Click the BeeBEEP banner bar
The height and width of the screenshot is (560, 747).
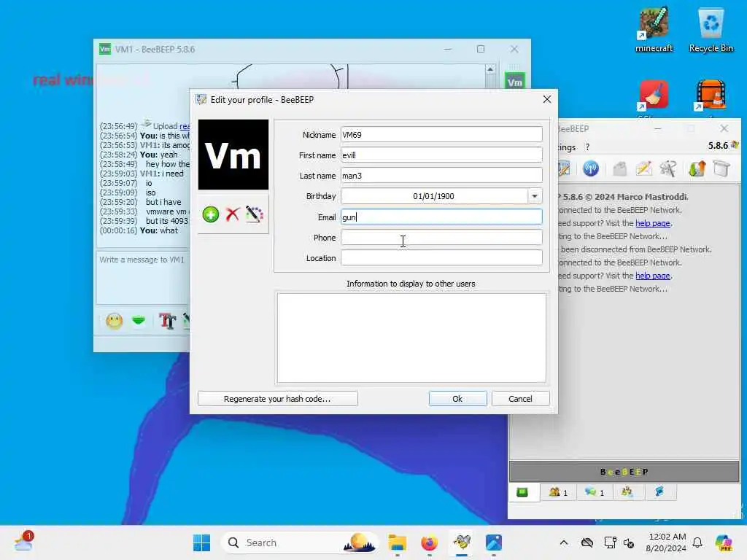(x=624, y=472)
